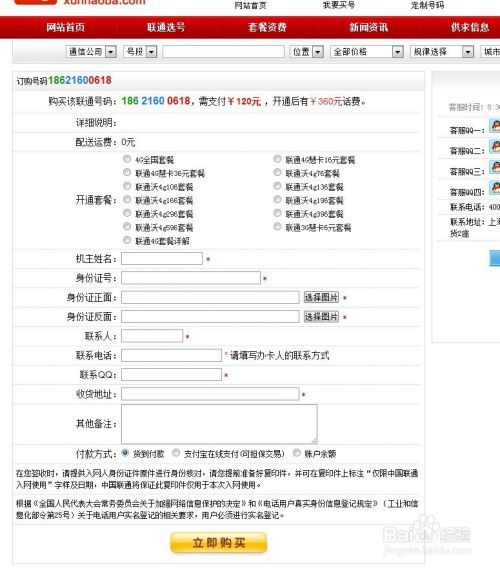Select 联通沃4g166套餐 radio option
This screenshot has height=568, width=500.
(x=127, y=199)
